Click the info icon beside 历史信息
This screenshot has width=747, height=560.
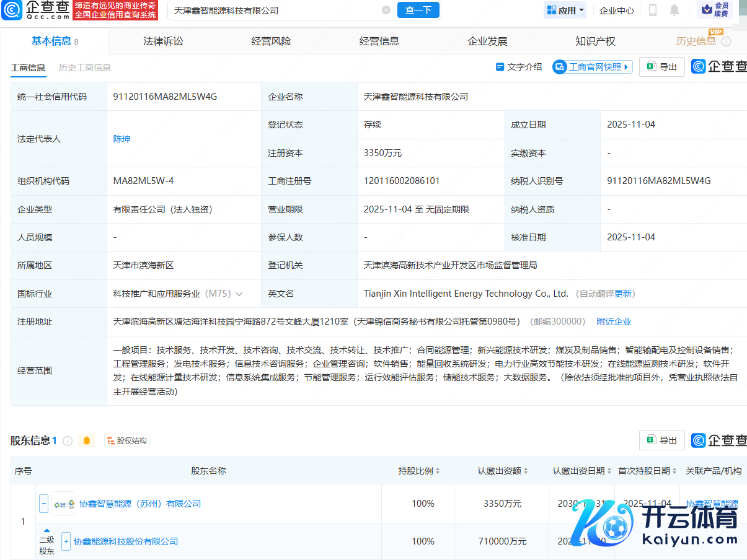point(726,42)
